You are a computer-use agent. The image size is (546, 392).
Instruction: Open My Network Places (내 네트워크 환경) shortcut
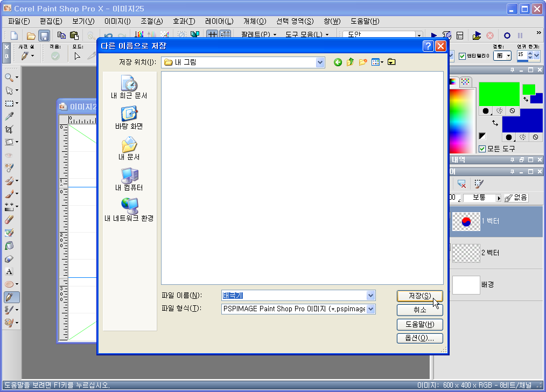click(x=129, y=210)
